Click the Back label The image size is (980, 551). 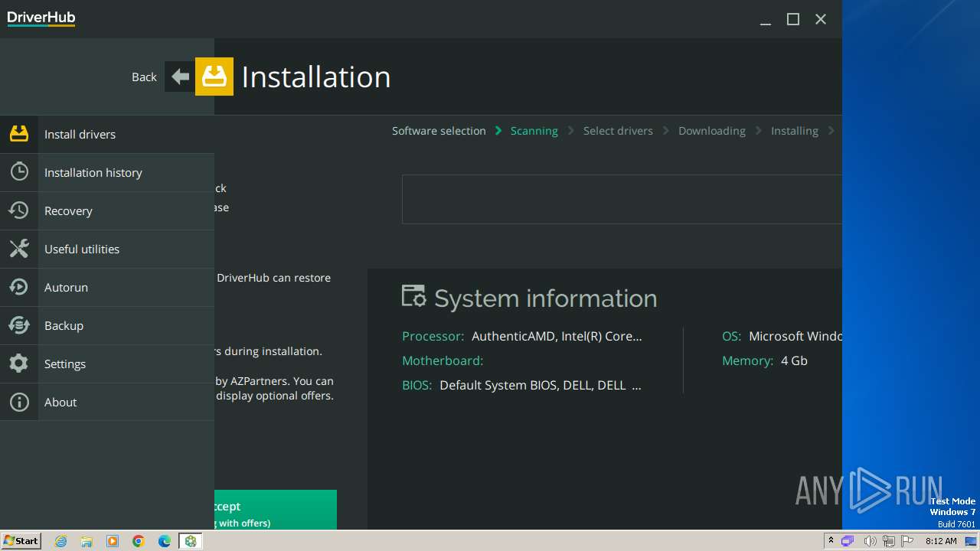pos(144,77)
